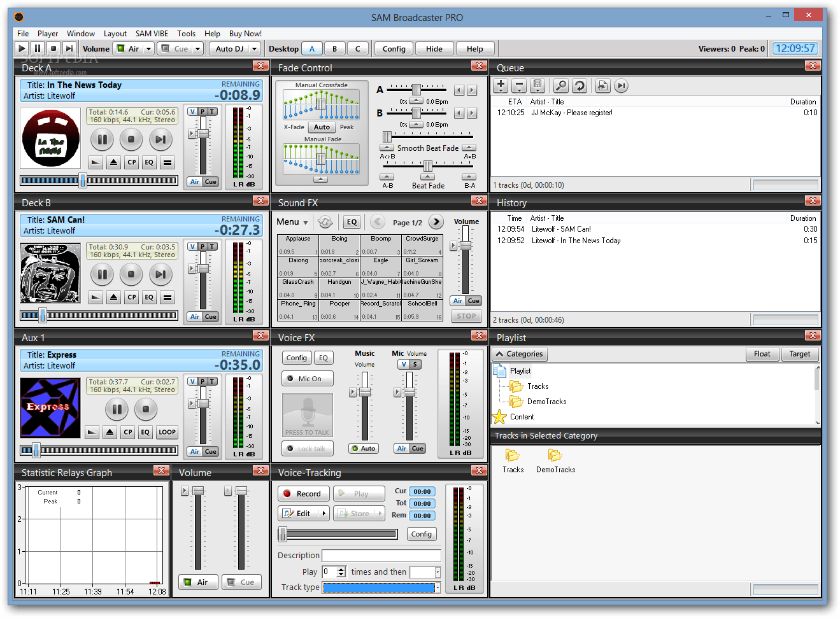Viewport: 840px width, 618px height.
Task: Go to next Sound FX page
Action: 436,221
